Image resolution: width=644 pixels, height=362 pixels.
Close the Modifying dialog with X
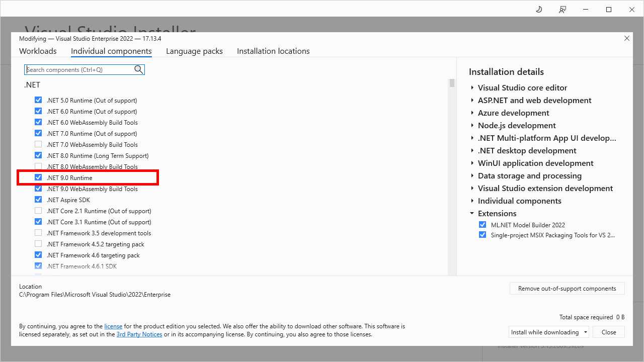point(627,38)
